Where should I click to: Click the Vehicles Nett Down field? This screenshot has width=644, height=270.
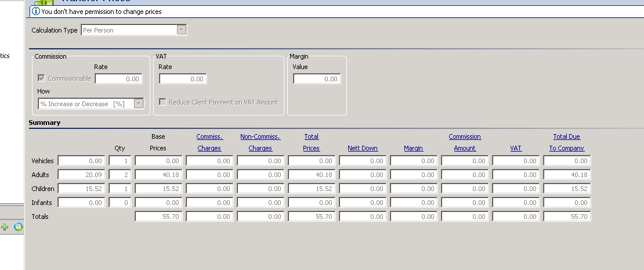tap(363, 161)
